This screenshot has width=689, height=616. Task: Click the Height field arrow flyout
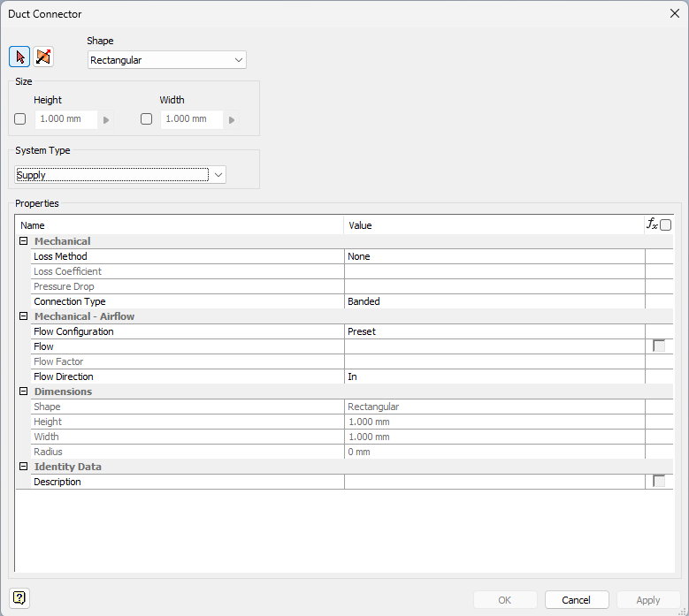tap(106, 120)
